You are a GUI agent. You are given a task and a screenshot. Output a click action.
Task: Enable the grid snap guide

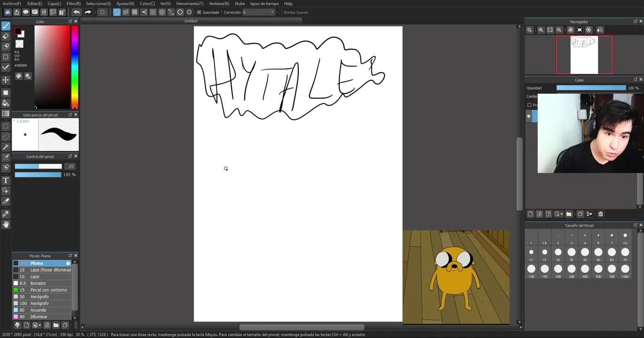point(135,12)
